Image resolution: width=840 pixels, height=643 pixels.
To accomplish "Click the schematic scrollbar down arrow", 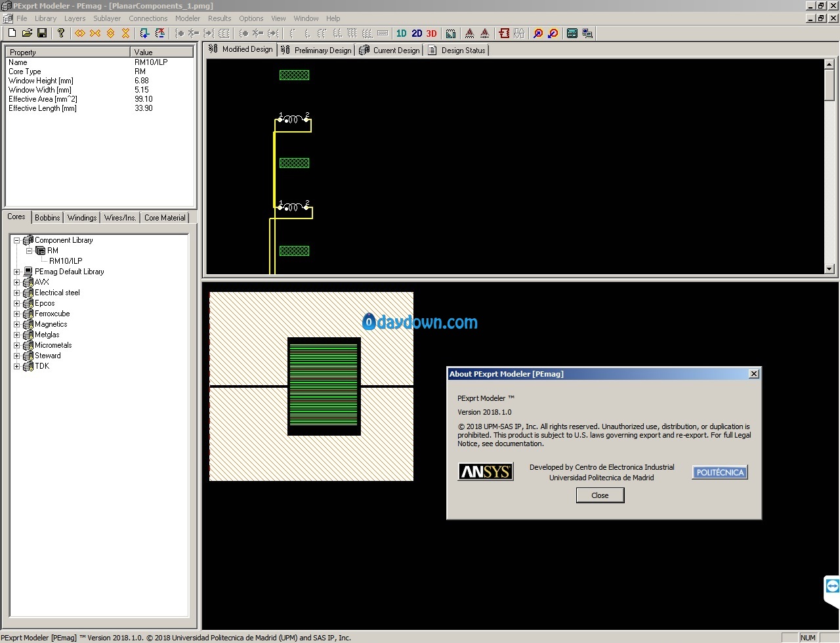I will [x=829, y=268].
